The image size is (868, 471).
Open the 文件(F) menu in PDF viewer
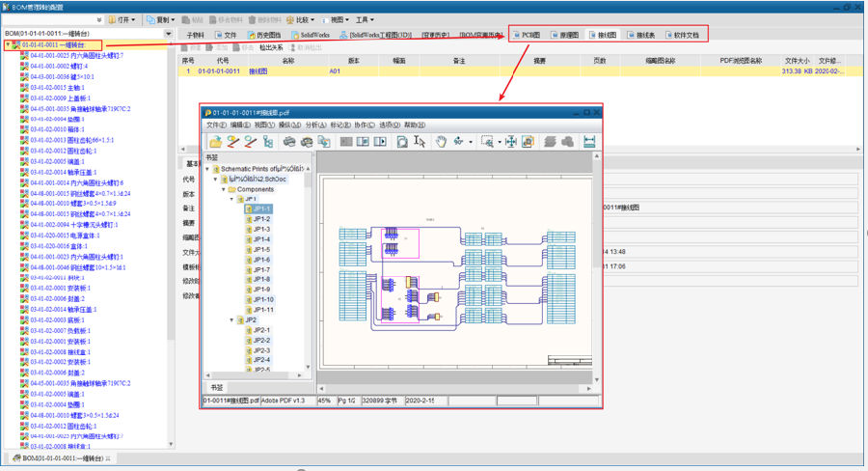(216, 125)
